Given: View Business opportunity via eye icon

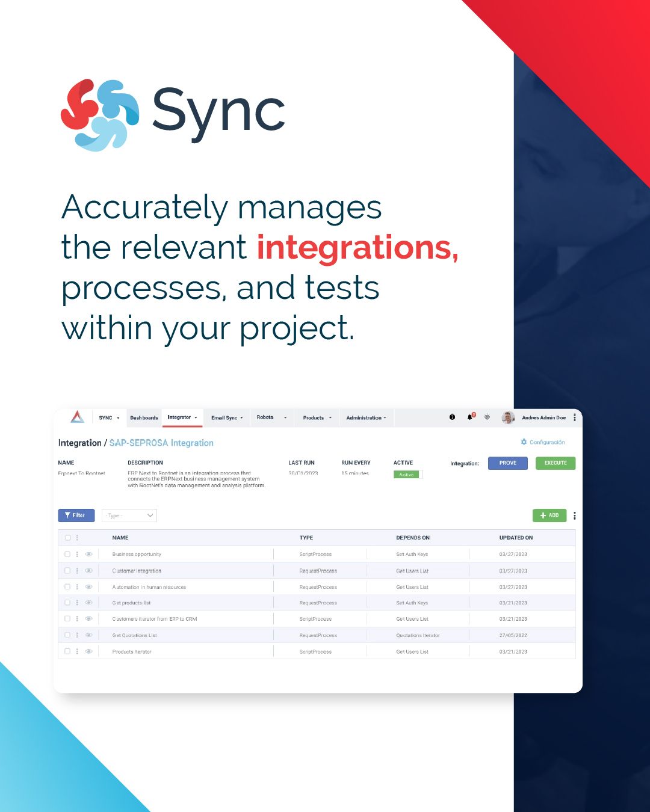Looking at the screenshot, I should (88, 554).
